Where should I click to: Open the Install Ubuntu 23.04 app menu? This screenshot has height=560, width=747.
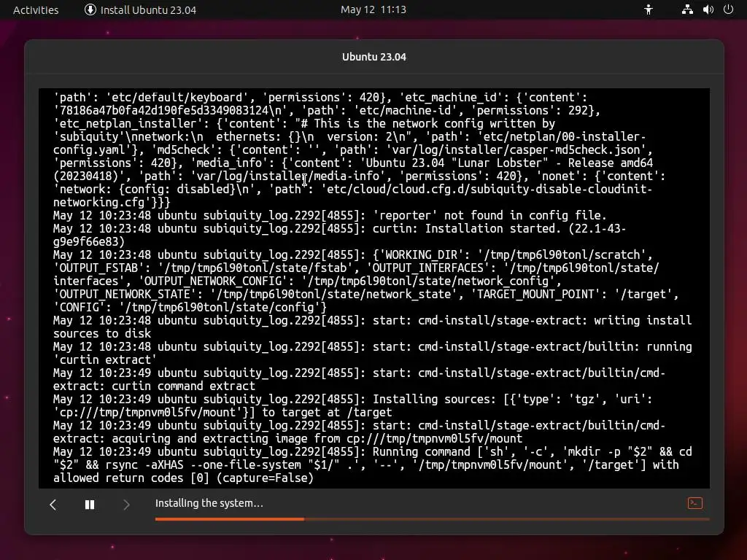coord(140,10)
